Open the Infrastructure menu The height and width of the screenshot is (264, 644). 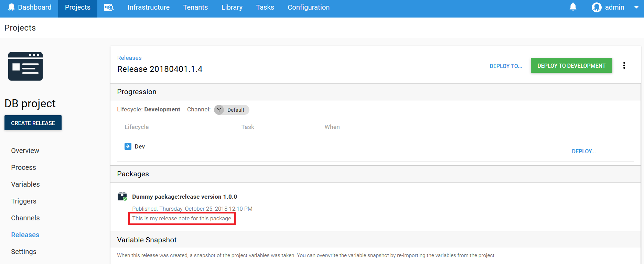pos(148,7)
